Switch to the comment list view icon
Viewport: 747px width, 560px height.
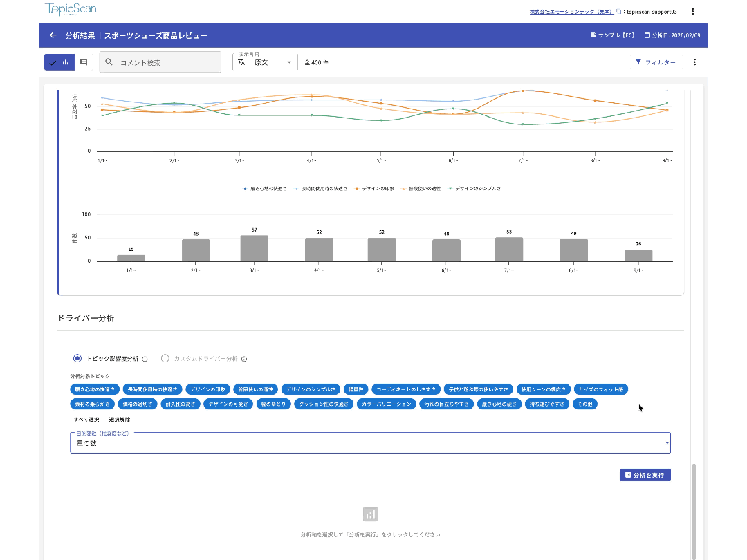(x=84, y=62)
